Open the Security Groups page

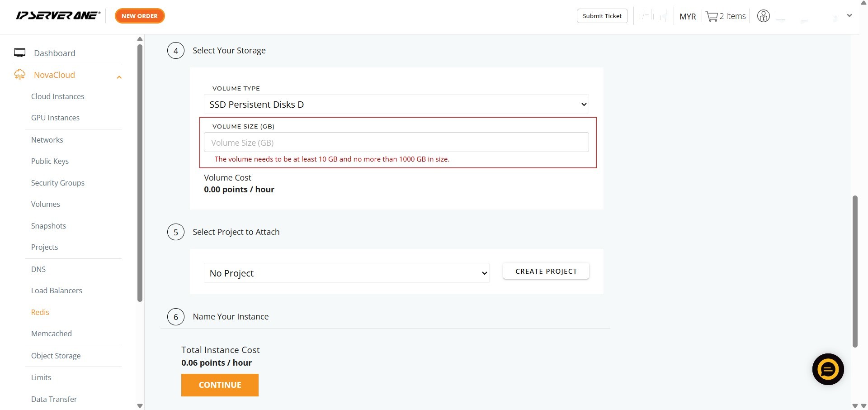[x=57, y=183]
